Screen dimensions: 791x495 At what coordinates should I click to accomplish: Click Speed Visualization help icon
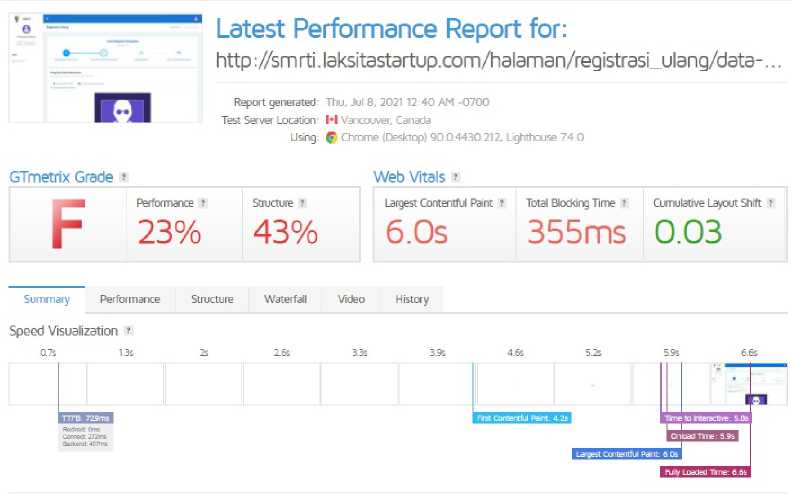(x=128, y=331)
